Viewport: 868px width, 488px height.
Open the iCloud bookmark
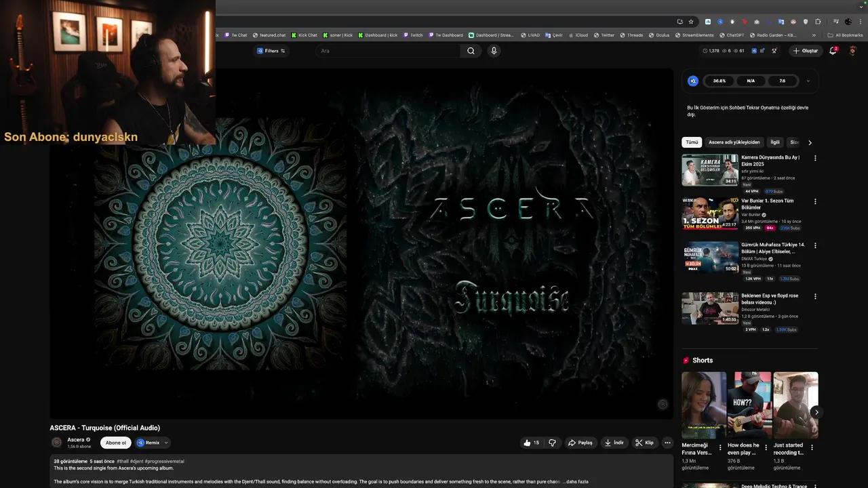coord(578,35)
